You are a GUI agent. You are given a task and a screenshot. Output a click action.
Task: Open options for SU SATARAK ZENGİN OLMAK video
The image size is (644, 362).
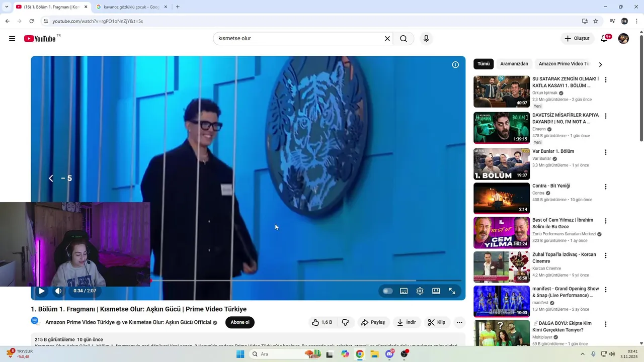[606, 80]
